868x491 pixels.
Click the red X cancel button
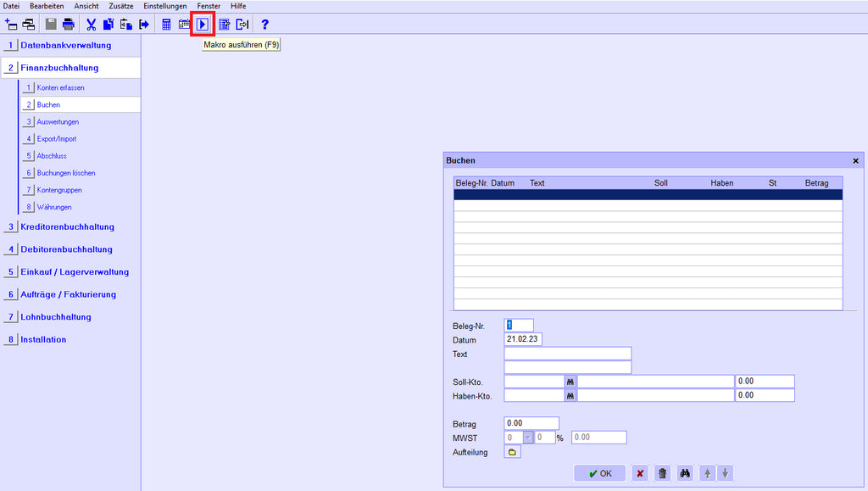[x=640, y=473]
